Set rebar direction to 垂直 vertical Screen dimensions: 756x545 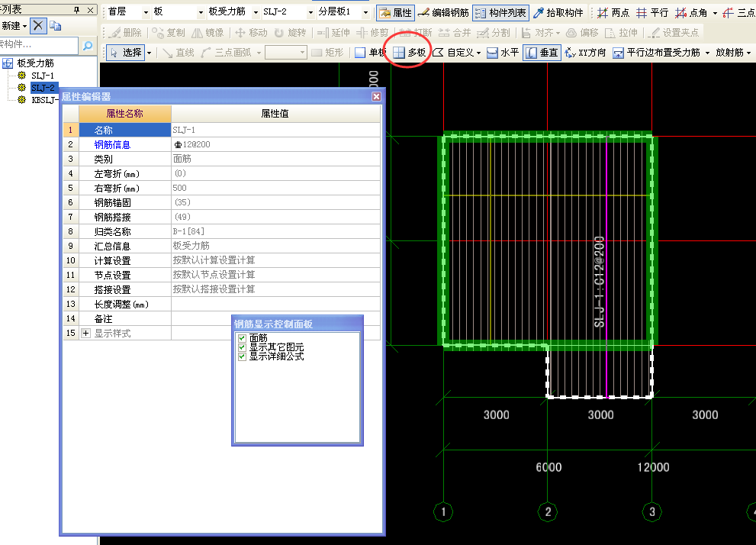point(542,52)
